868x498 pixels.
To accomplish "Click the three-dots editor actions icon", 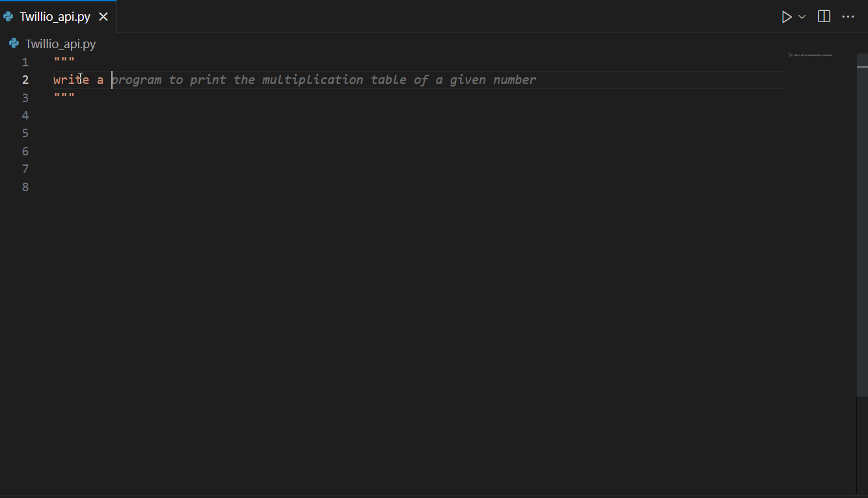I will point(848,16).
